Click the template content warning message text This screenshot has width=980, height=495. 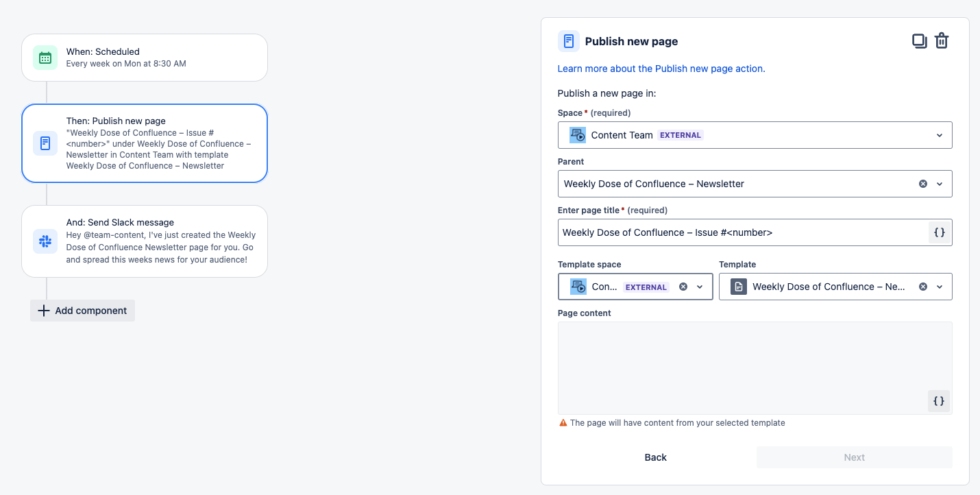[x=678, y=423]
